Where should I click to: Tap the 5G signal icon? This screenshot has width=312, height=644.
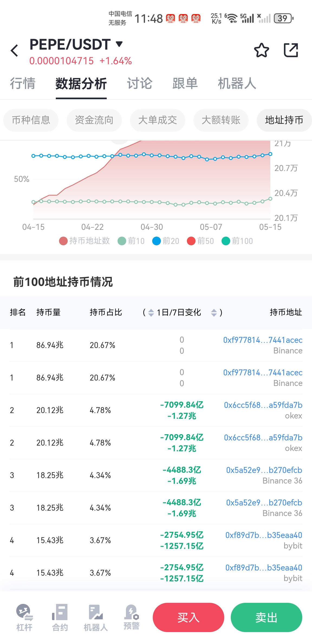(247, 18)
